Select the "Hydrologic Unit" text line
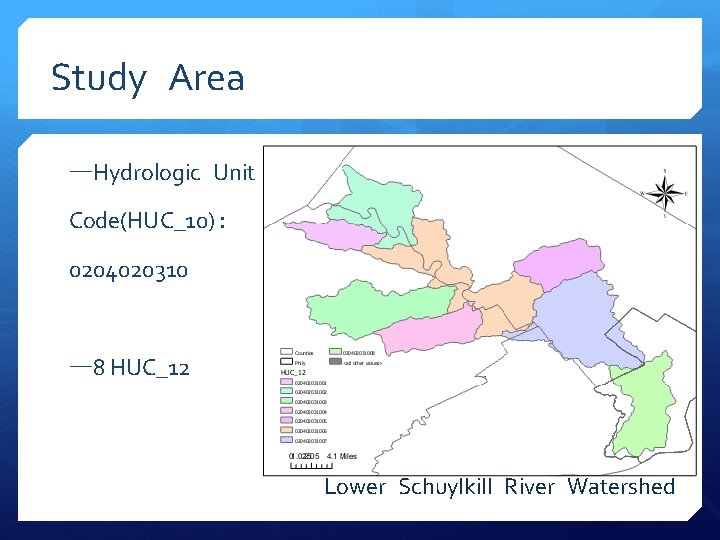Screen dimensions: 720x540 pyautogui.click(x=174, y=173)
